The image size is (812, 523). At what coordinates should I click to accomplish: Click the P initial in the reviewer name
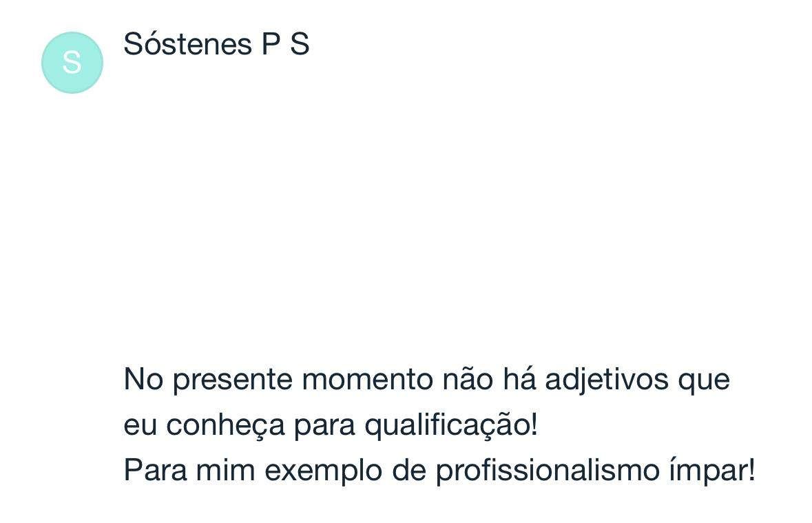tap(270, 44)
